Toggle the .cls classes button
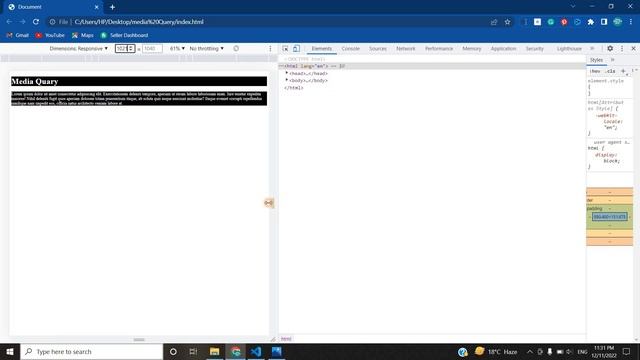Image resolution: width=640 pixels, height=360 pixels. pyautogui.click(x=610, y=71)
